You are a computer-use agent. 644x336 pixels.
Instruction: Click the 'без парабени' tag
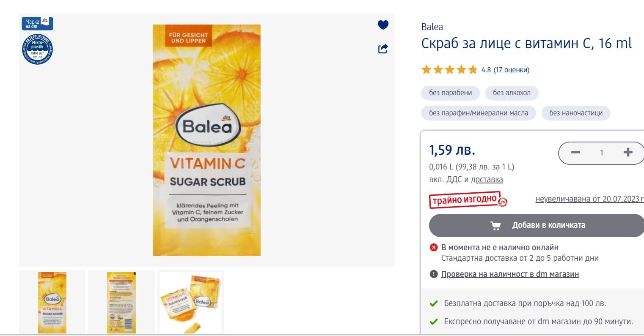point(450,93)
